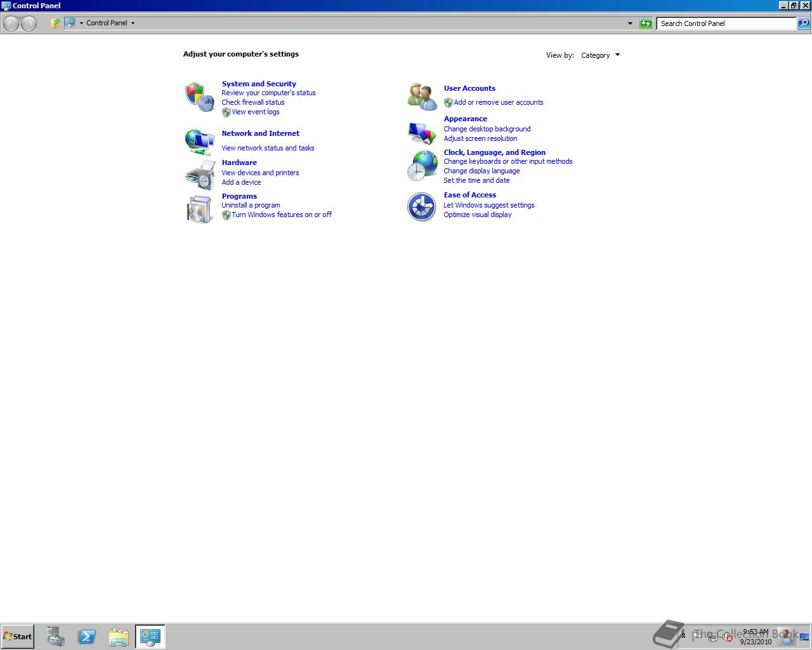812x650 pixels.
Task: Launch Windows PowerShell from the taskbar
Action: (x=87, y=637)
